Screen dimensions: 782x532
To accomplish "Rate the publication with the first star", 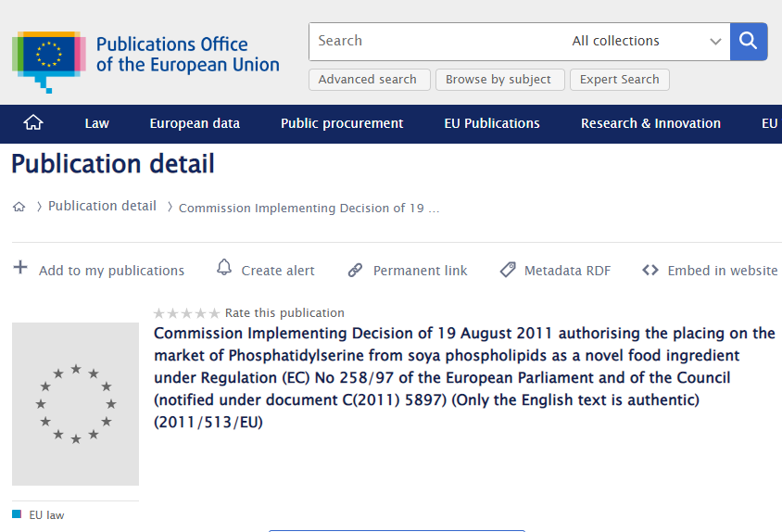I will (158, 313).
